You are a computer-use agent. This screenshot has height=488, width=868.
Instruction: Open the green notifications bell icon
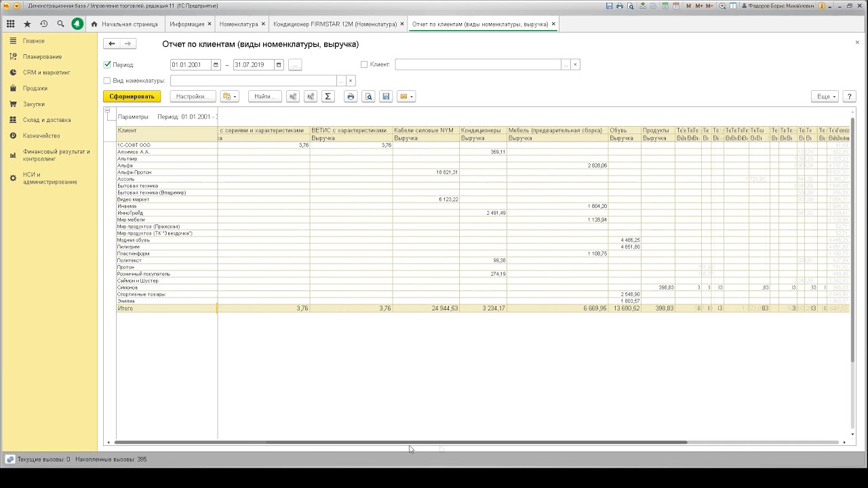[77, 24]
